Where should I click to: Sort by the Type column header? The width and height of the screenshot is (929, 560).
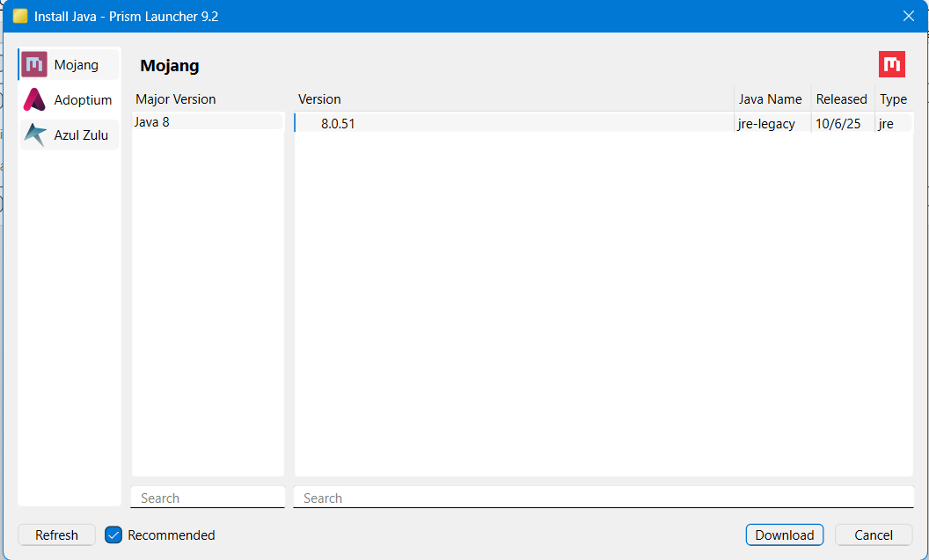(893, 99)
